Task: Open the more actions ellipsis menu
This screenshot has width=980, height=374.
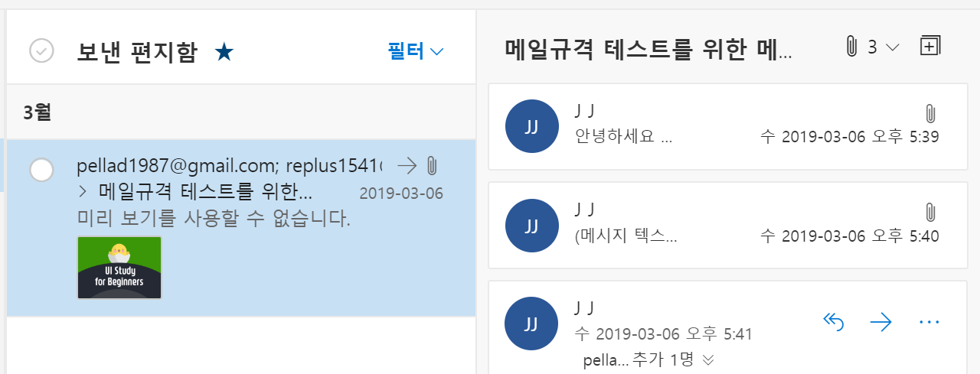Action: coord(929,323)
